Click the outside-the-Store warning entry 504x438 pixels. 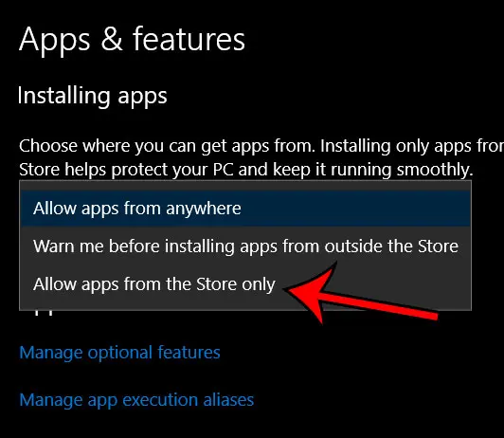coord(245,246)
